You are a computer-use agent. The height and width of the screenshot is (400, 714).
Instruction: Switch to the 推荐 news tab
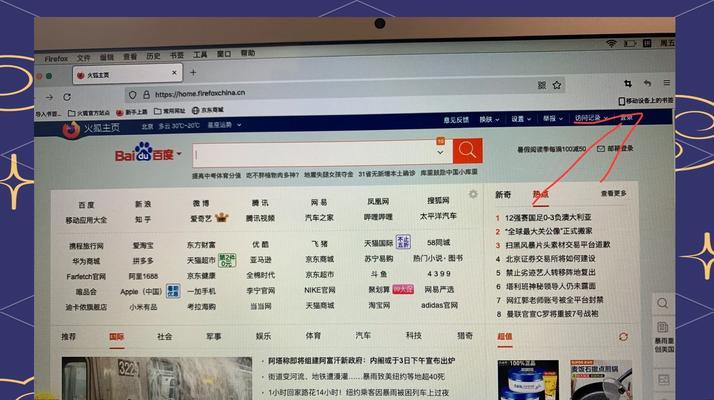click(x=68, y=337)
